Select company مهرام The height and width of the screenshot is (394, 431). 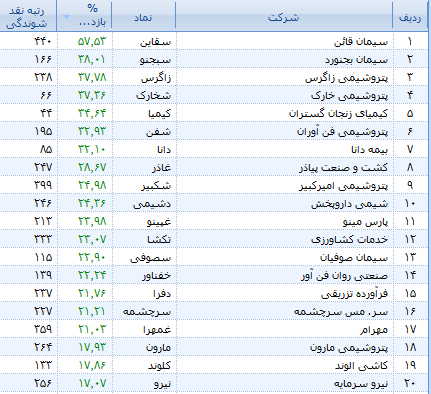tap(374, 330)
